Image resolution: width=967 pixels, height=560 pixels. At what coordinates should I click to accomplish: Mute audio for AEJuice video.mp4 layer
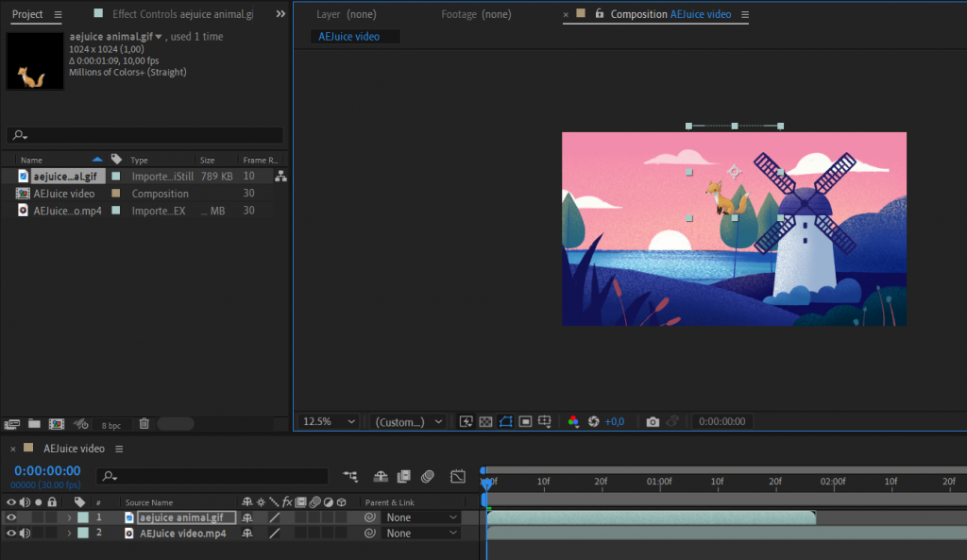click(24, 533)
